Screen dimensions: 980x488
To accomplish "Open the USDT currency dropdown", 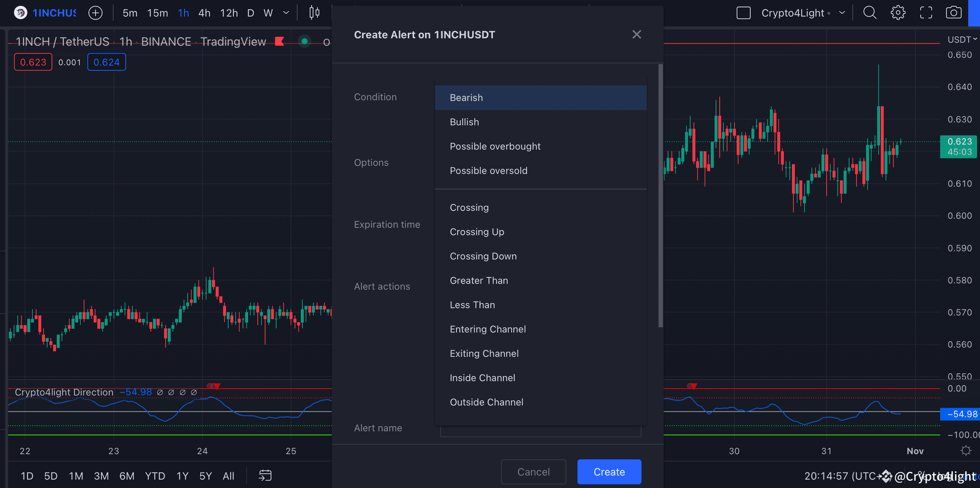I will point(962,40).
